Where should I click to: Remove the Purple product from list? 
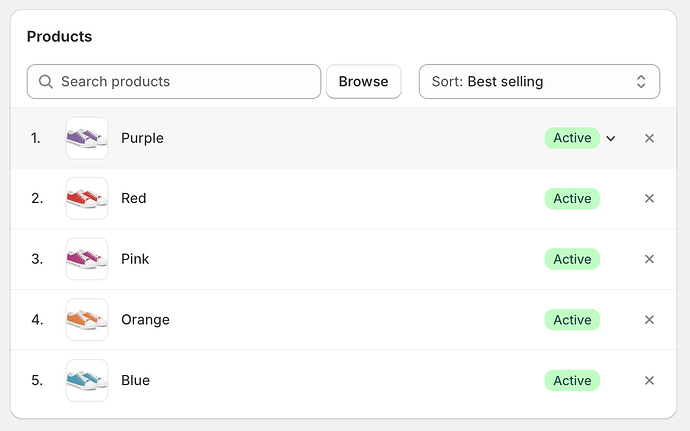coord(649,138)
